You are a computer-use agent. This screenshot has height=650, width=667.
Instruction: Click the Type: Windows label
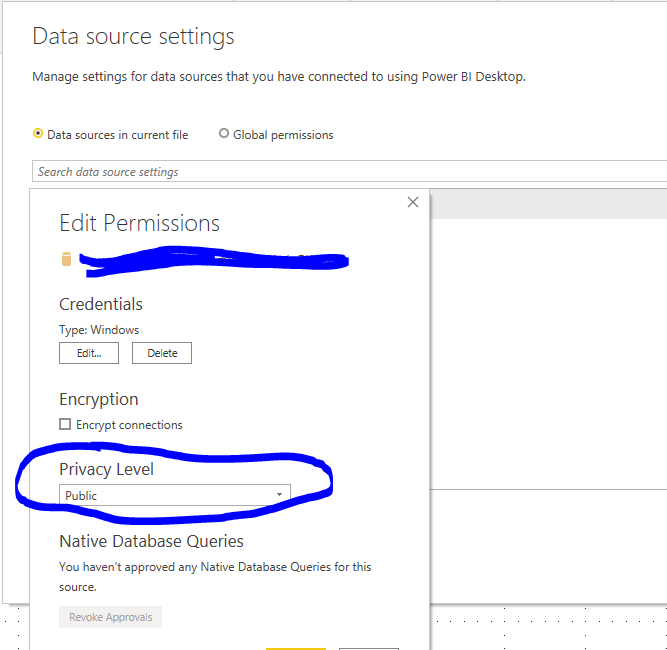(x=99, y=330)
